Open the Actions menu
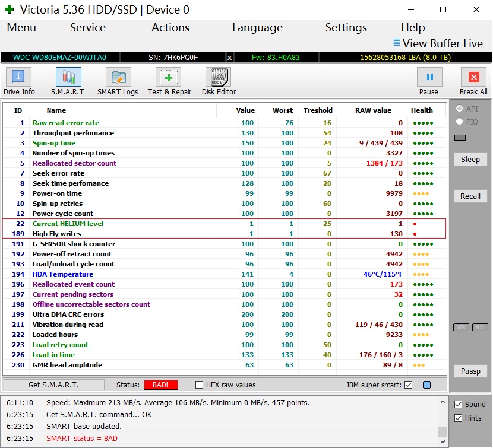The width and height of the screenshot is (493, 448). pyautogui.click(x=170, y=28)
